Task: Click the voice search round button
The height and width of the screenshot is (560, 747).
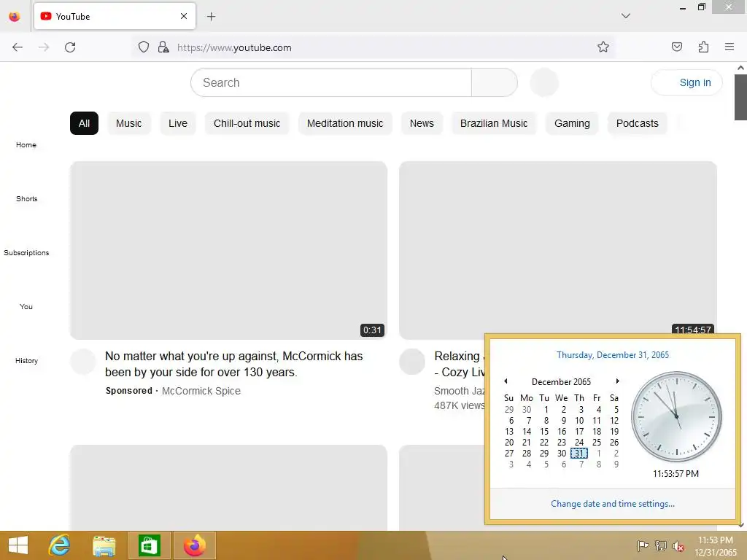Action: tap(544, 82)
